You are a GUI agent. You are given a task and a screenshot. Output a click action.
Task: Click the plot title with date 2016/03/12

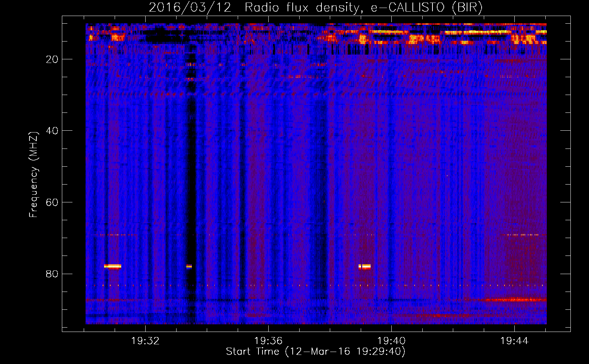click(x=316, y=7)
